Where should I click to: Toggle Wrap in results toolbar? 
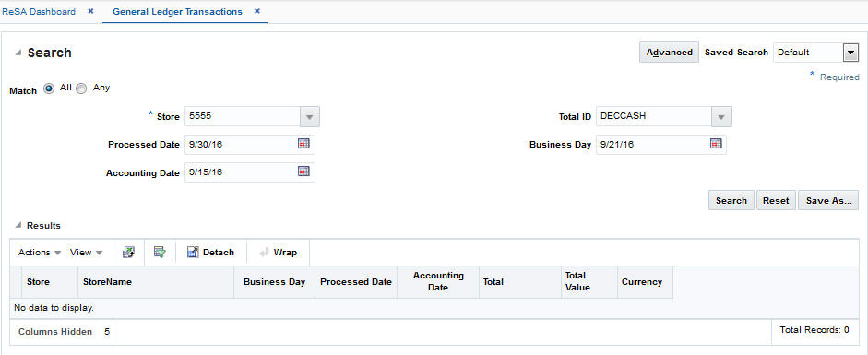coord(279,252)
